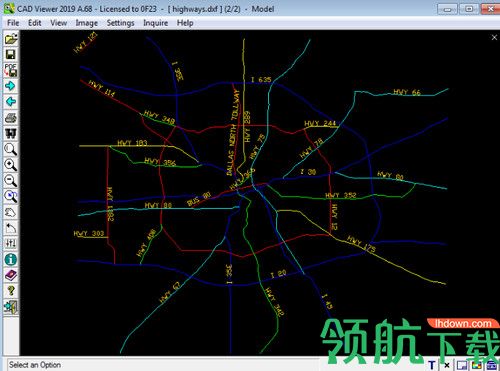Click the small x icon in status bar

coord(447,366)
